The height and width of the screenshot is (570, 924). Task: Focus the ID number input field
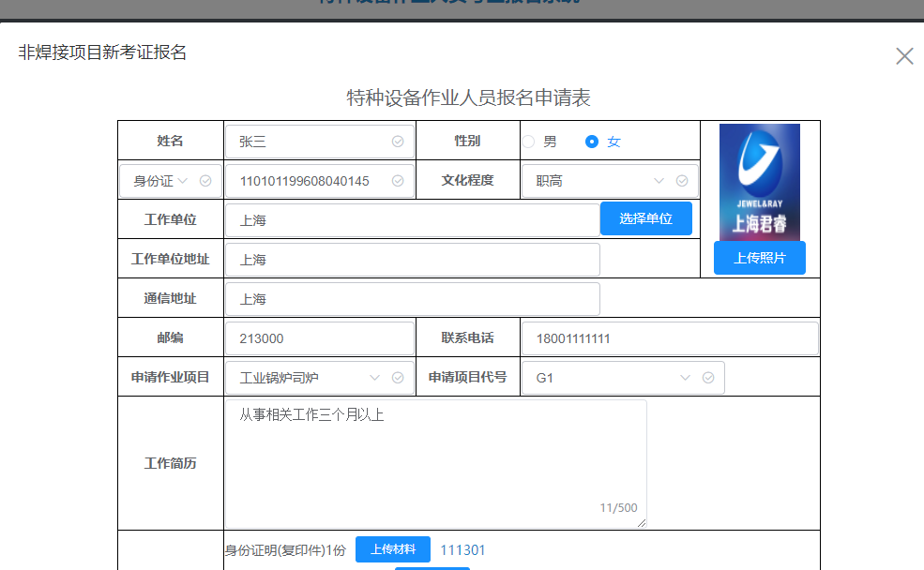coord(319,181)
